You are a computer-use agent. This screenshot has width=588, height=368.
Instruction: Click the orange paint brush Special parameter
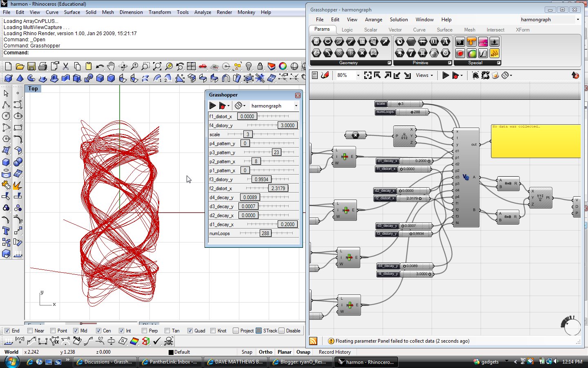click(472, 42)
